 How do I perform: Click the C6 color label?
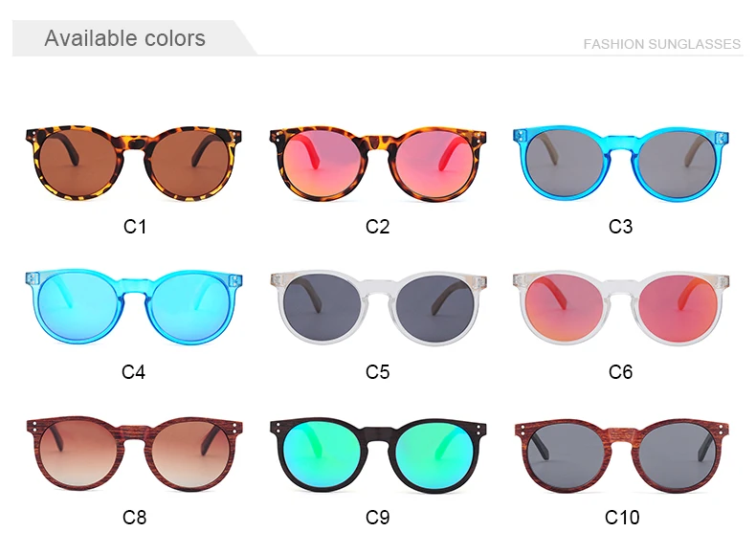(620, 372)
